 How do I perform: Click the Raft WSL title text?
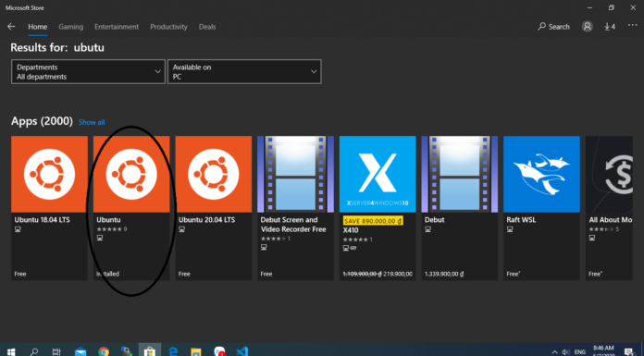coord(521,220)
